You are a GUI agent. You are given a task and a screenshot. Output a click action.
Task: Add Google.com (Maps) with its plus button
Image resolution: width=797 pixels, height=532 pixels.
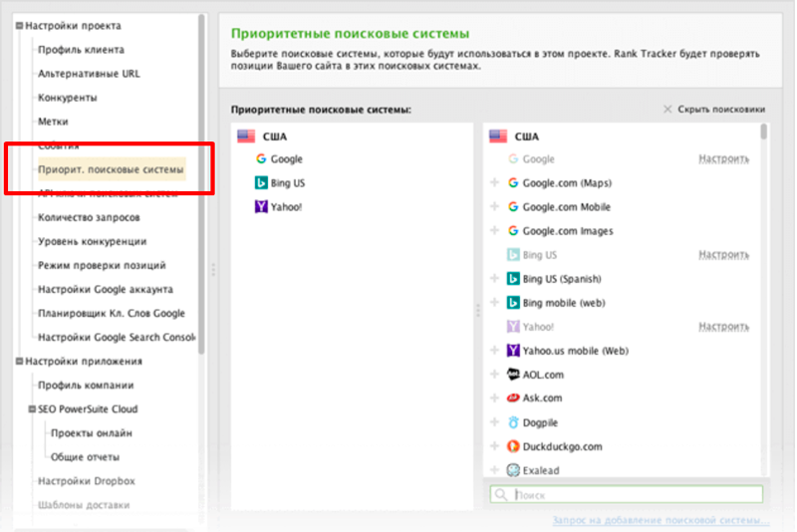coord(494,182)
